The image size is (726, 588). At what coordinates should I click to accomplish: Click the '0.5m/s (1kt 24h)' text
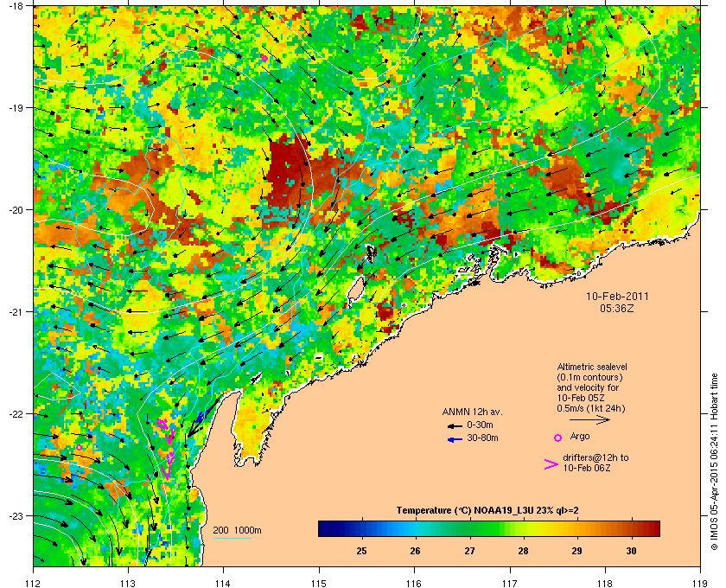[591, 409]
